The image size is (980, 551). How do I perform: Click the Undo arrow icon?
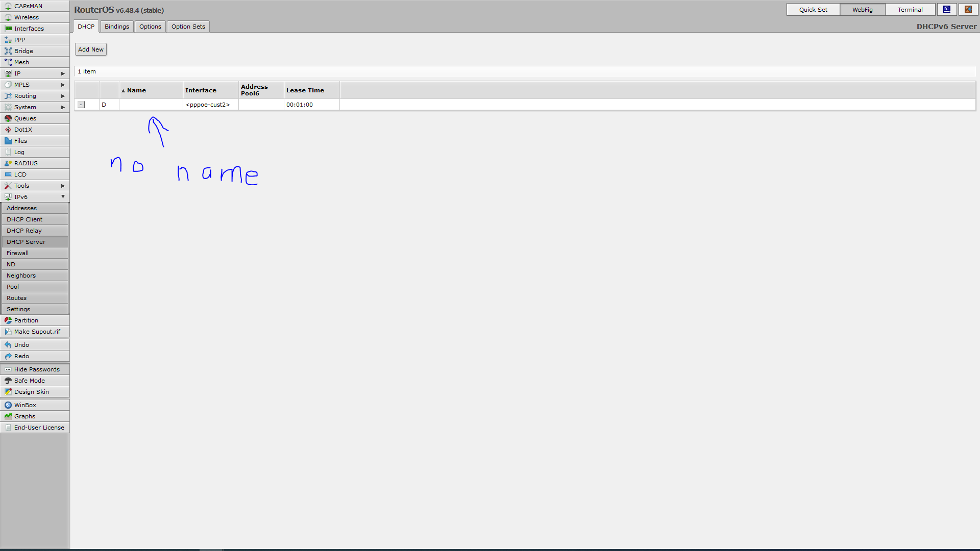coord(8,345)
